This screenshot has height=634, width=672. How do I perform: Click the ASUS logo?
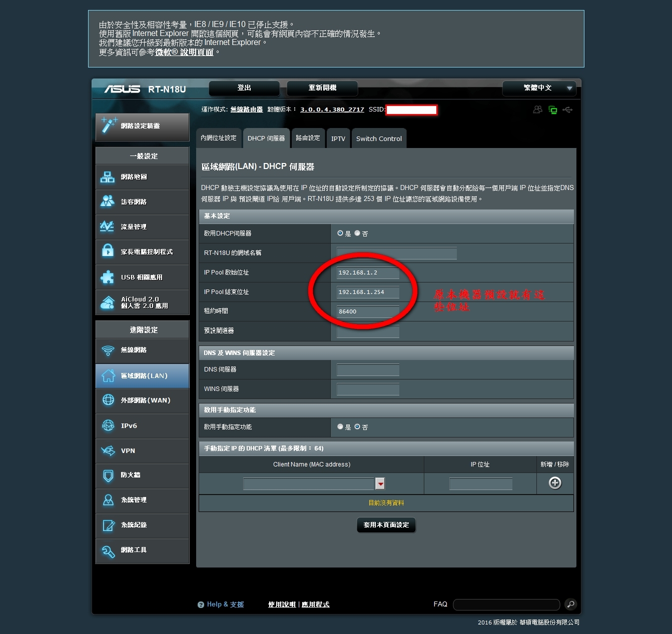(x=122, y=89)
